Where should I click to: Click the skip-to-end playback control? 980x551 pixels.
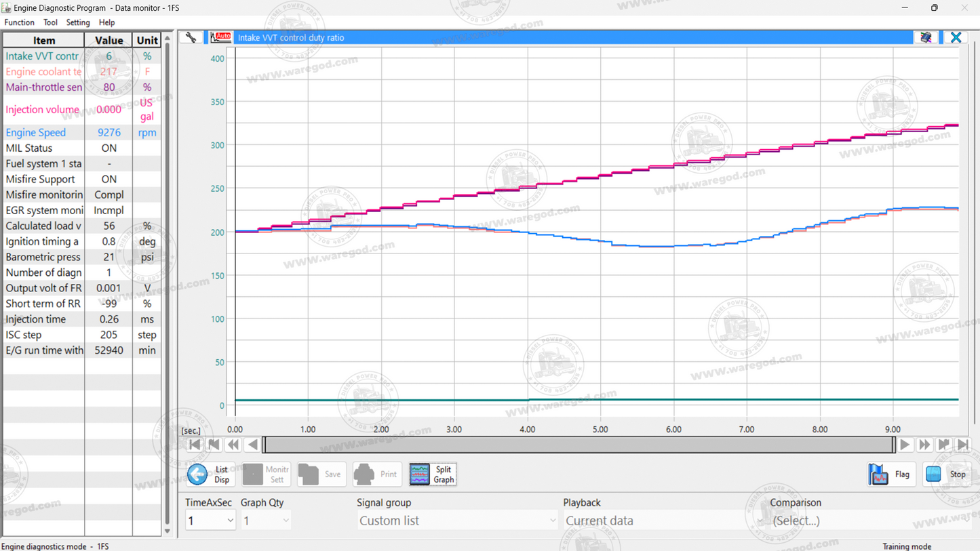(x=964, y=444)
